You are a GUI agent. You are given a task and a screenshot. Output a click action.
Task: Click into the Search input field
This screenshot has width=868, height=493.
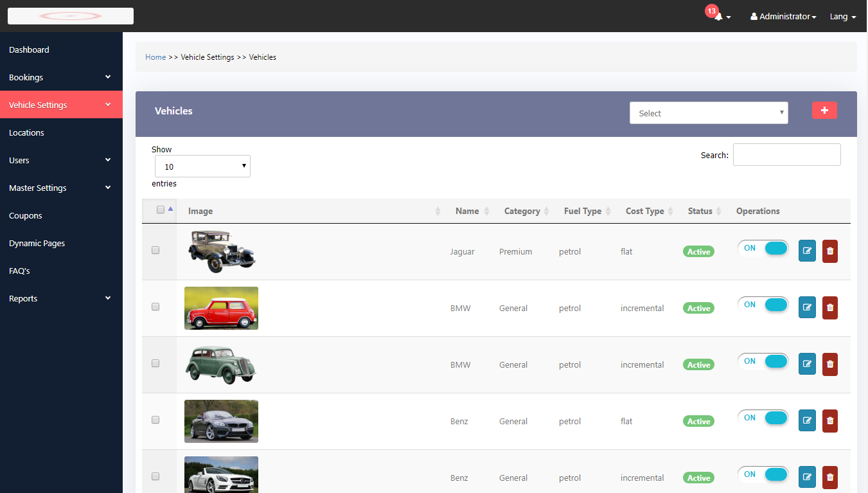point(786,154)
